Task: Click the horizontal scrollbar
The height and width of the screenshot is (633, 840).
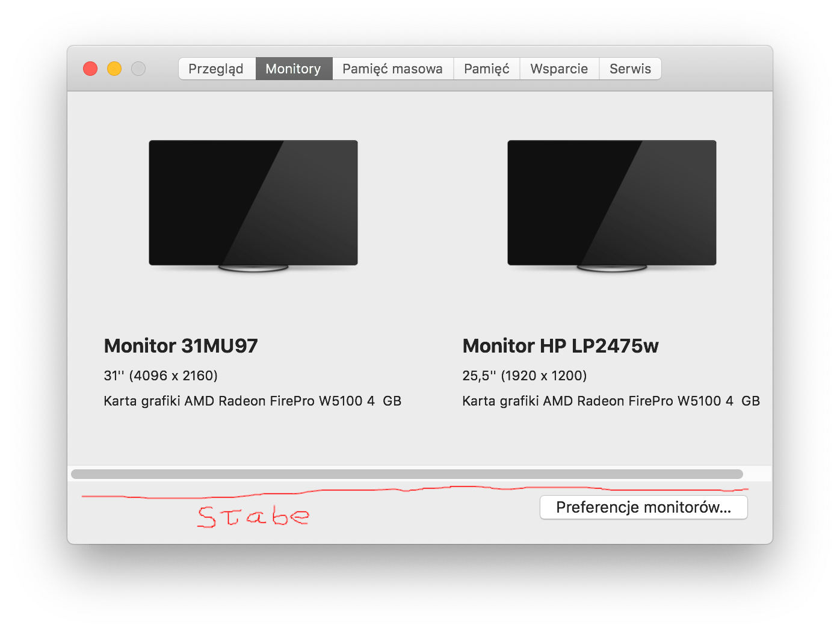Action: 407,474
